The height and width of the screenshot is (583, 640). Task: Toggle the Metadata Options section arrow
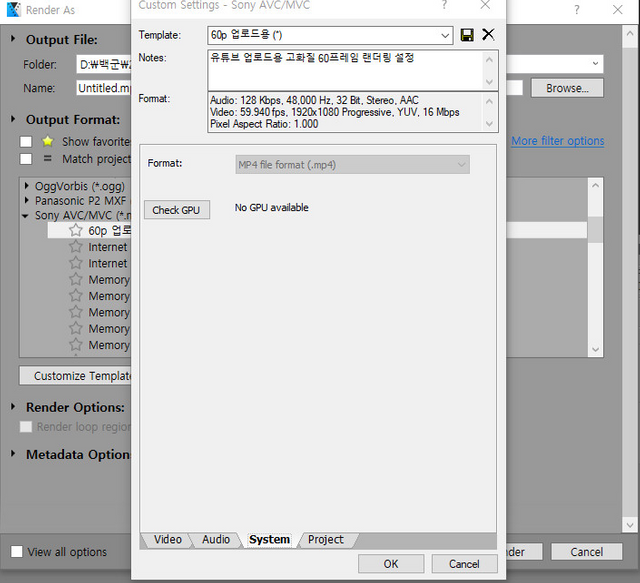pyautogui.click(x=13, y=454)
